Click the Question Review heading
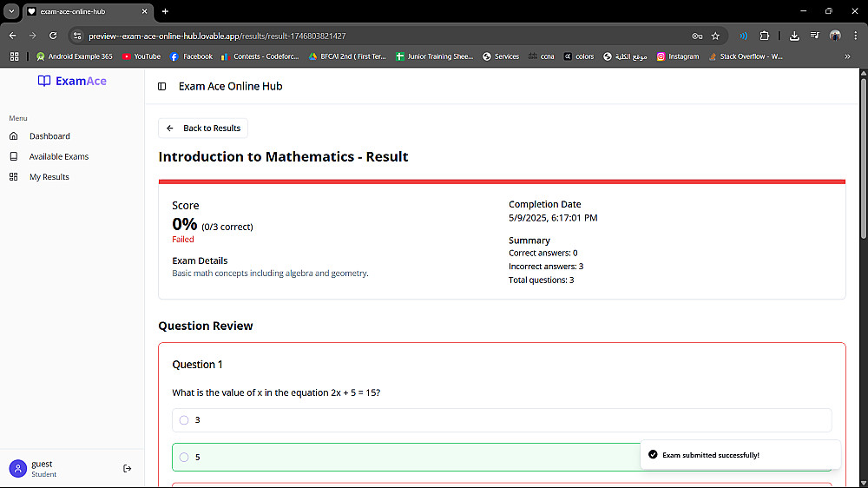The image size is (868, 488). tap(206, 326)
